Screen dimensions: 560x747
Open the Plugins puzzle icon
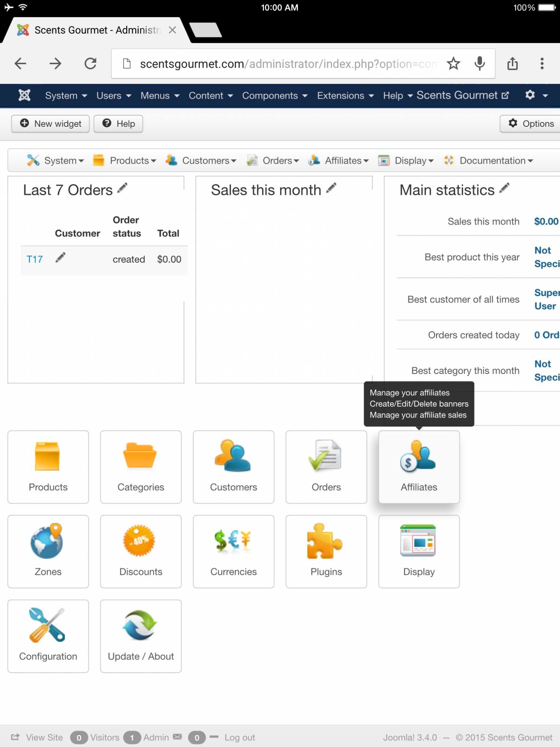(x=326, y=551)
